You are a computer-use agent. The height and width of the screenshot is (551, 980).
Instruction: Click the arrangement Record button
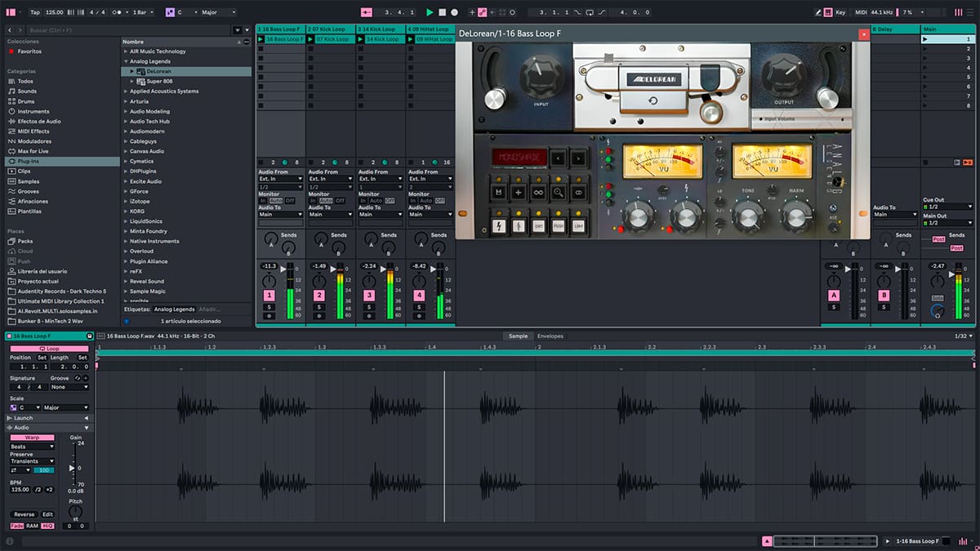(455, 12)
